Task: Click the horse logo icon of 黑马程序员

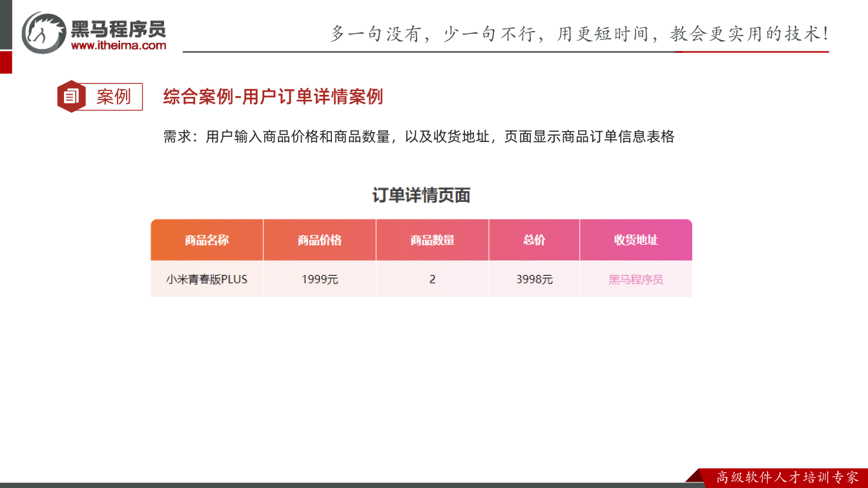Action: (x=44, y=32)
